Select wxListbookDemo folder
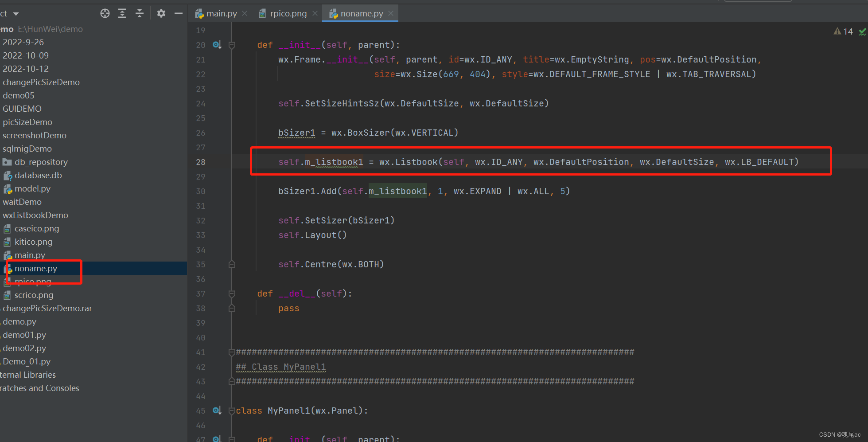Screen dimensions: 868x442 point(35,215)
